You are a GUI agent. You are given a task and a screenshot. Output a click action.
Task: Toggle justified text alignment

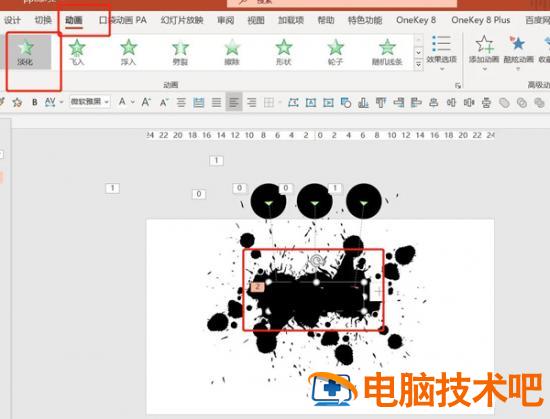click(216, 102)
